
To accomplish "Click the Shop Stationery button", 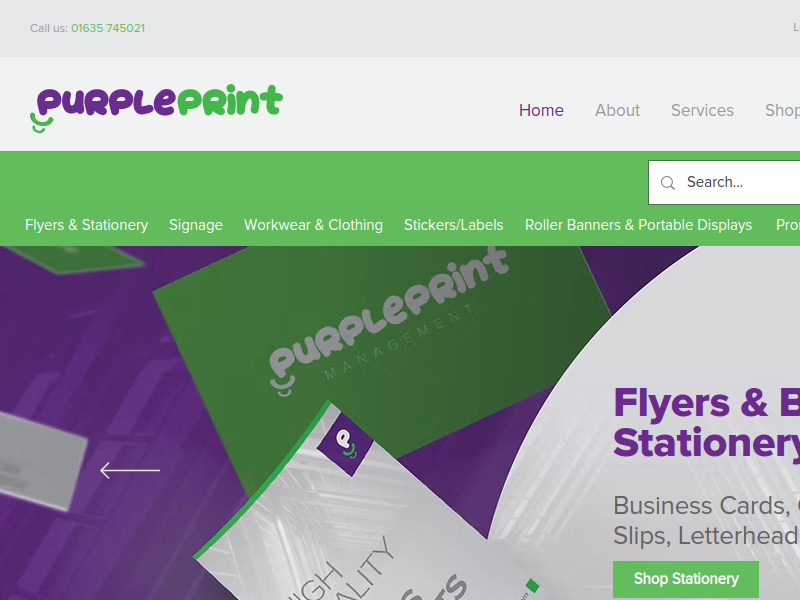I will click(x=686, y=579).
